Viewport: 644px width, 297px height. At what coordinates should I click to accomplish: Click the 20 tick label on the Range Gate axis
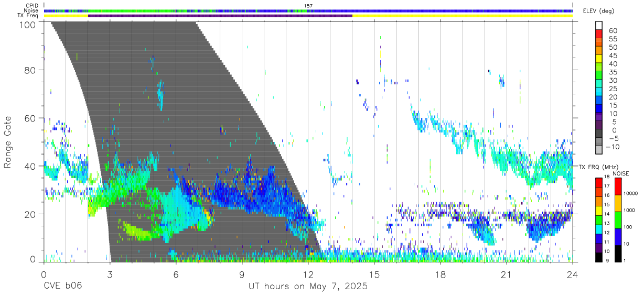30,214
